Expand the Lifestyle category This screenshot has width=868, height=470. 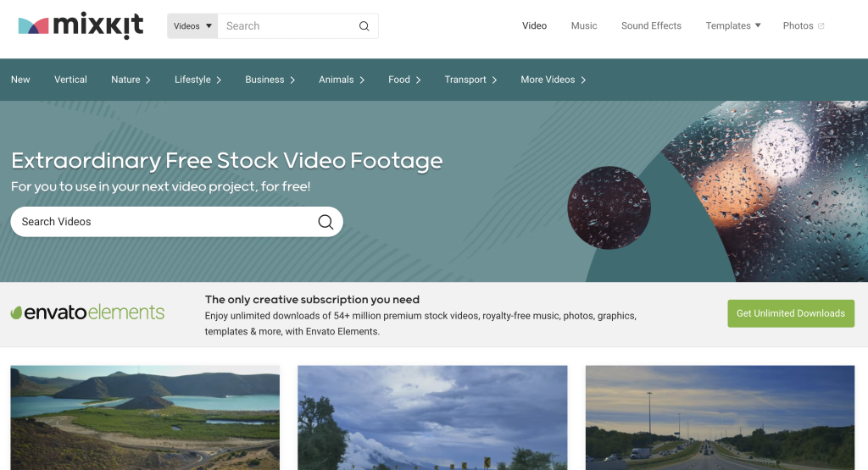(x=198, y=80)
